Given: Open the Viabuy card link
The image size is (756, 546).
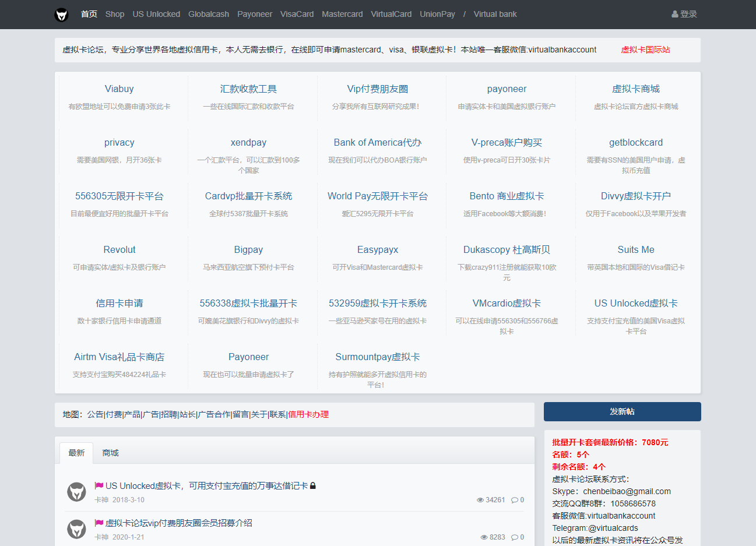Looking at the screenshot, I should pos(119,89).
